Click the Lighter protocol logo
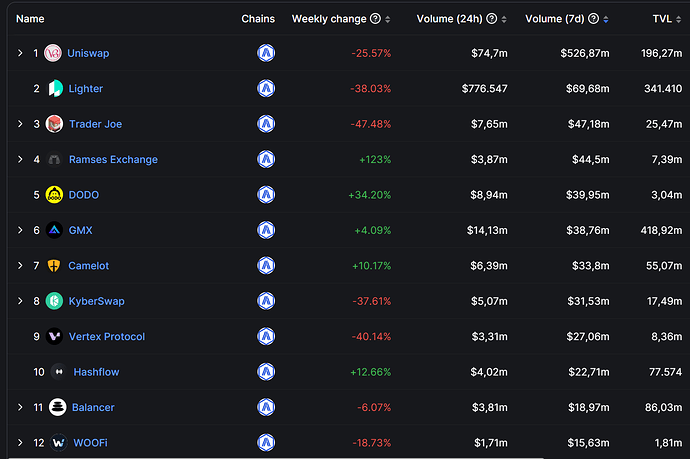 click(x=55, y=89)
